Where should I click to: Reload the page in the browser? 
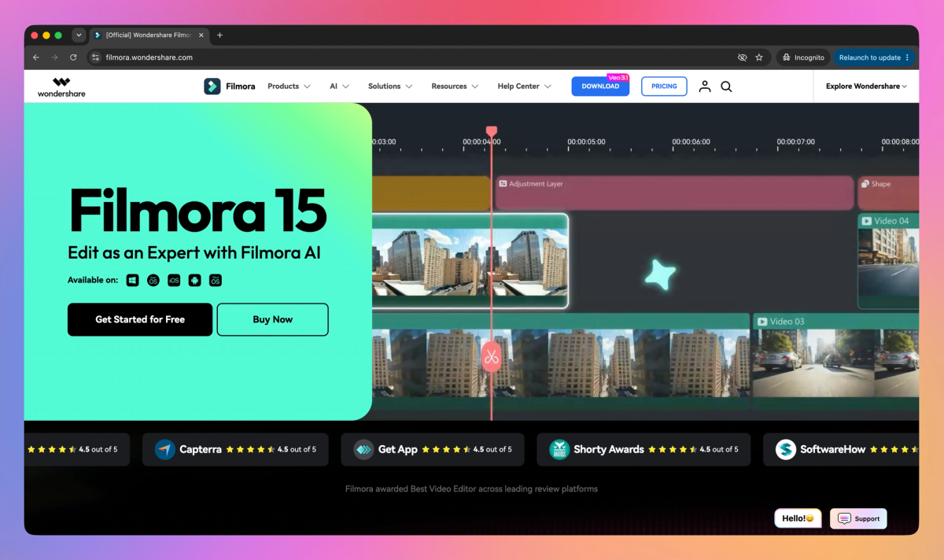(x=73, y=57)
